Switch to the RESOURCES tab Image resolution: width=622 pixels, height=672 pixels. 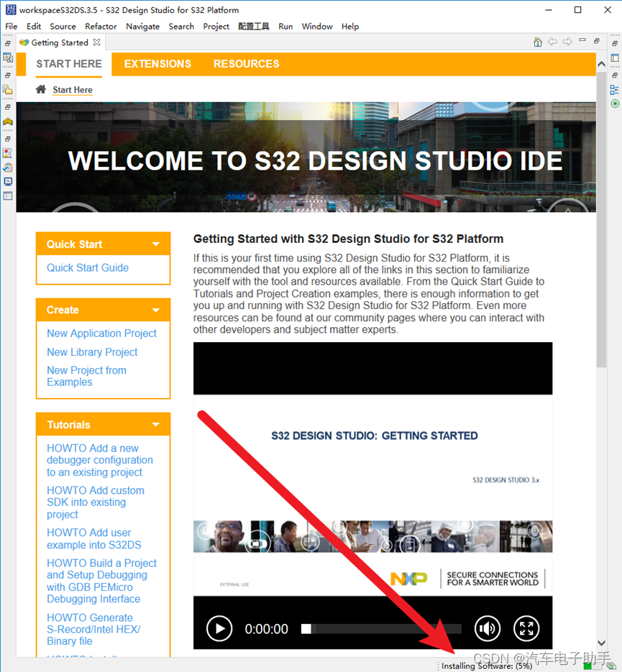[x=247, y=64]
